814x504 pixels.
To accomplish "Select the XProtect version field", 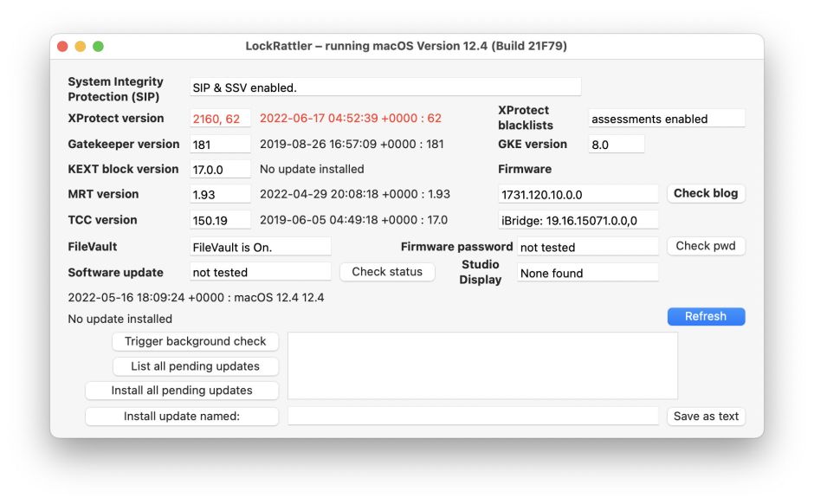I will pos(220,119).
